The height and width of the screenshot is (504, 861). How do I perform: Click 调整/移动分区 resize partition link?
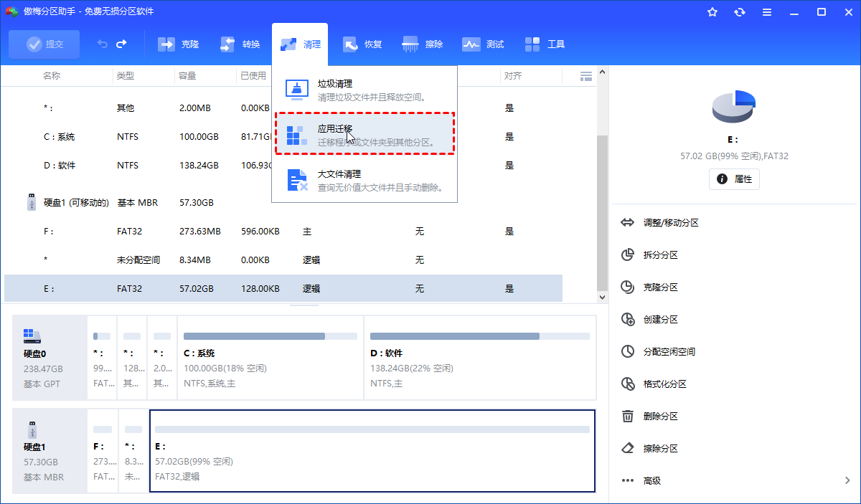670,223
